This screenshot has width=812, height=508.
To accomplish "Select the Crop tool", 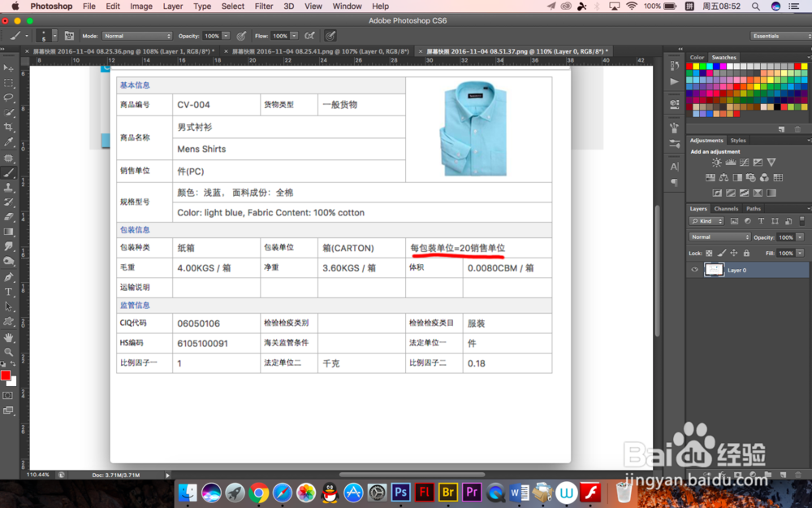I will click(8, 127).
